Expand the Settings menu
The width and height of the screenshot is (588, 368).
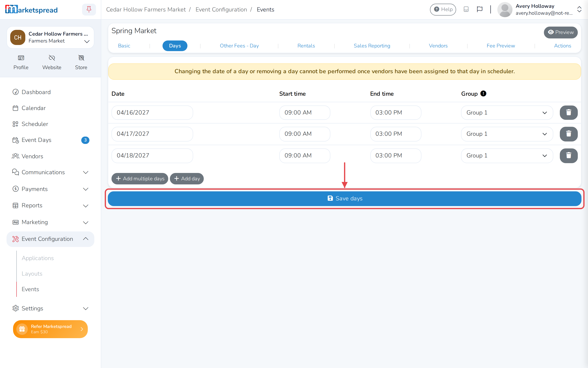[50, 308]
